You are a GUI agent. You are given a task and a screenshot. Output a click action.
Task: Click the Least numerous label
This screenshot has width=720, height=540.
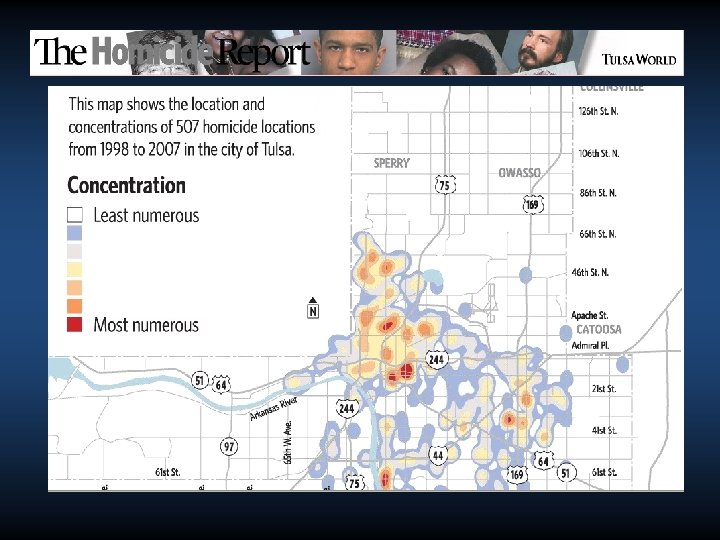coord(146,215)
